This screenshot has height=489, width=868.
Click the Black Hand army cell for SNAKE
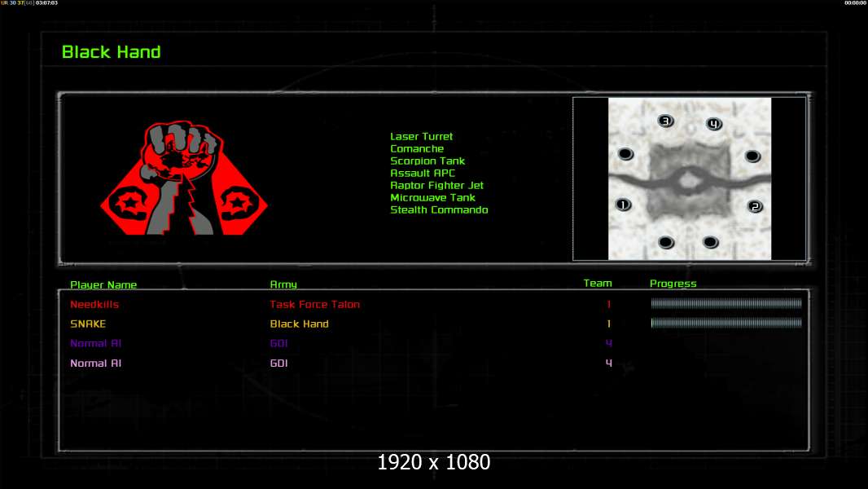(x=299, y=324)
